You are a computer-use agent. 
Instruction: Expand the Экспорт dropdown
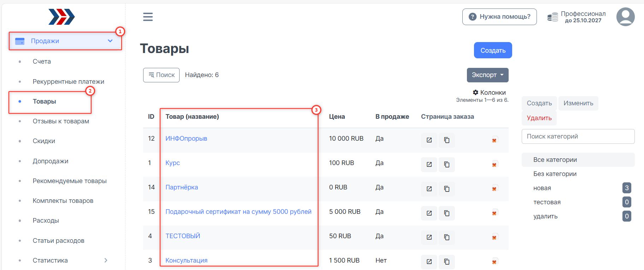tap(487, 75)
